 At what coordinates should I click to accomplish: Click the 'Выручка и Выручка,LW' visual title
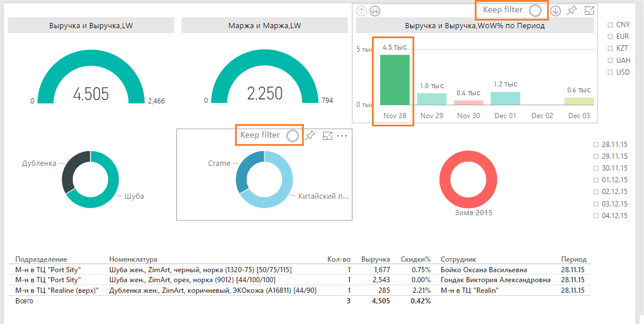(x=90, y=25)
